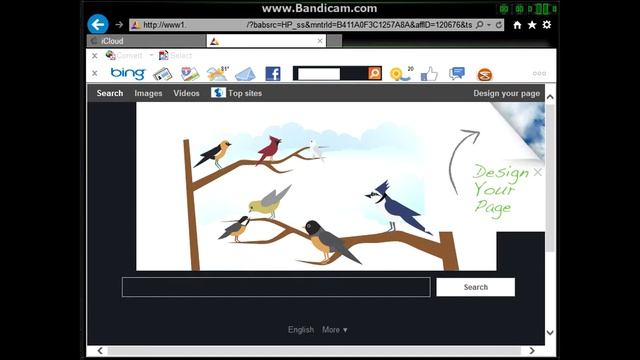Viewport: 640px width, 360px height.
Task: Click the white Search button
Action: tap(476, 287)
